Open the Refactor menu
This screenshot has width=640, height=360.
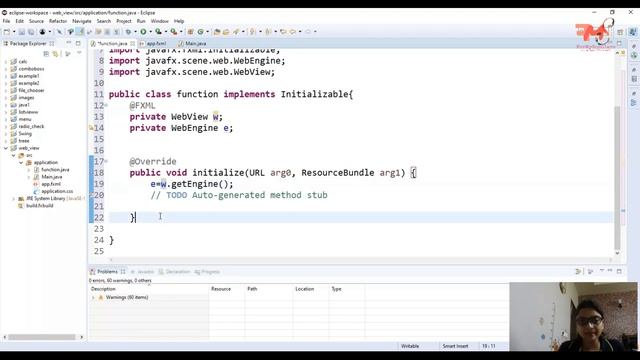pyautogui.click(x=58, y=21)
